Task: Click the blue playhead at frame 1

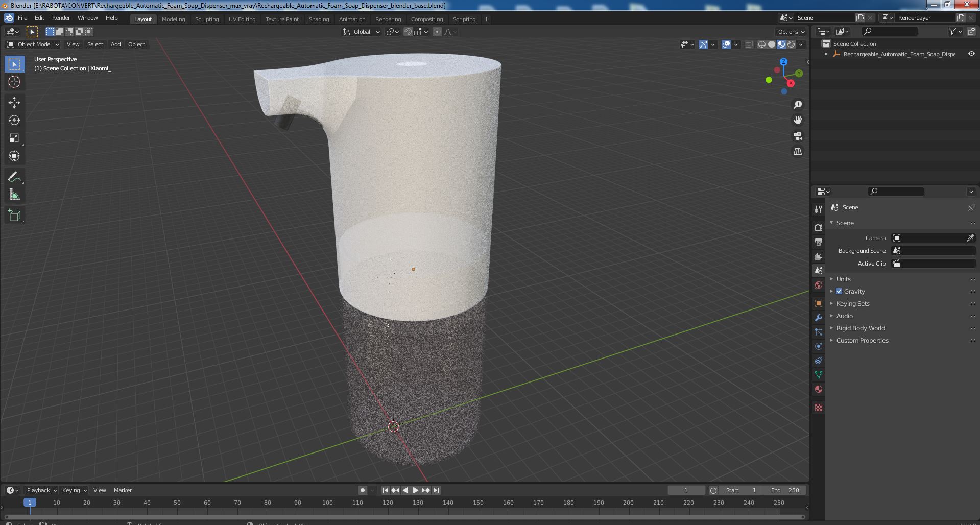Action: [x=30, y=503]
